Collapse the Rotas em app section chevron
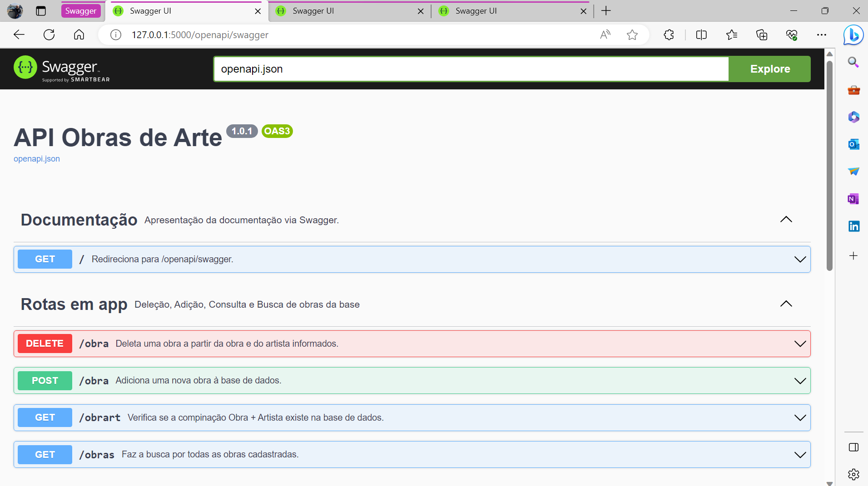 (x=786, y=304)
